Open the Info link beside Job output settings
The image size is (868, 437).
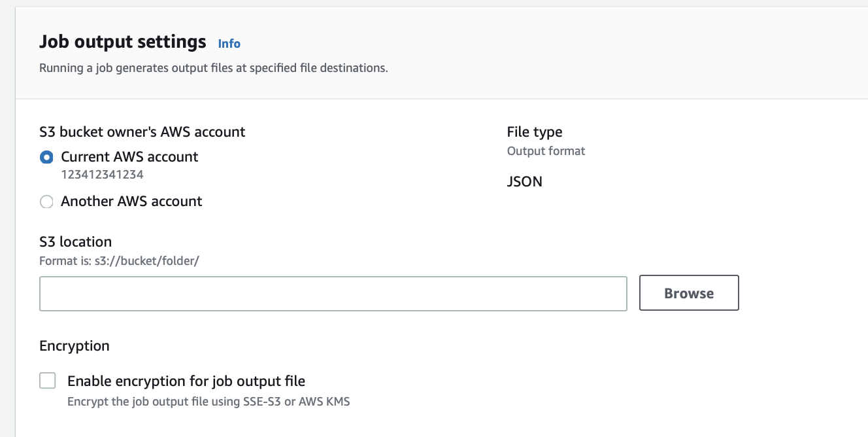(x=229, y=44)
